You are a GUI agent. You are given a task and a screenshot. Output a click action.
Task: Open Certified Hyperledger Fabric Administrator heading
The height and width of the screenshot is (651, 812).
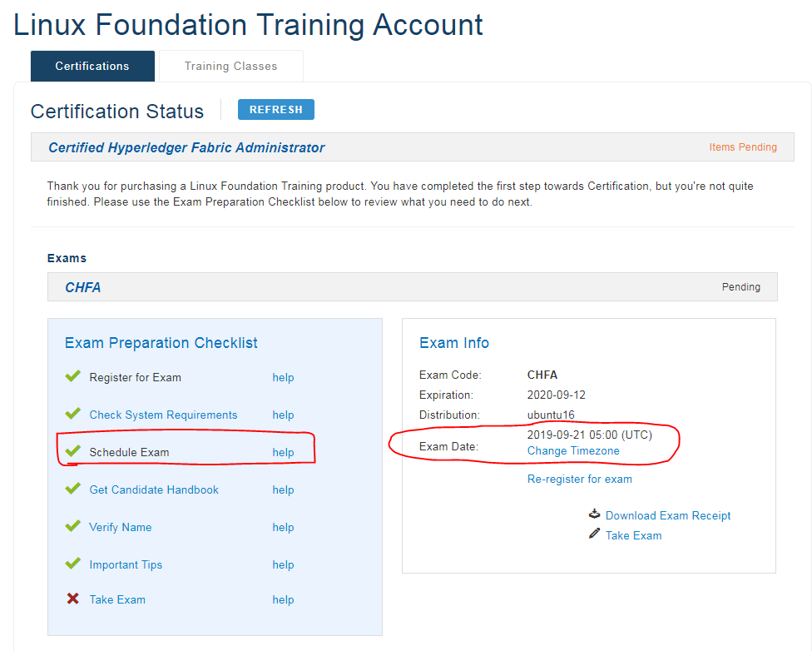tap(186, 147)
